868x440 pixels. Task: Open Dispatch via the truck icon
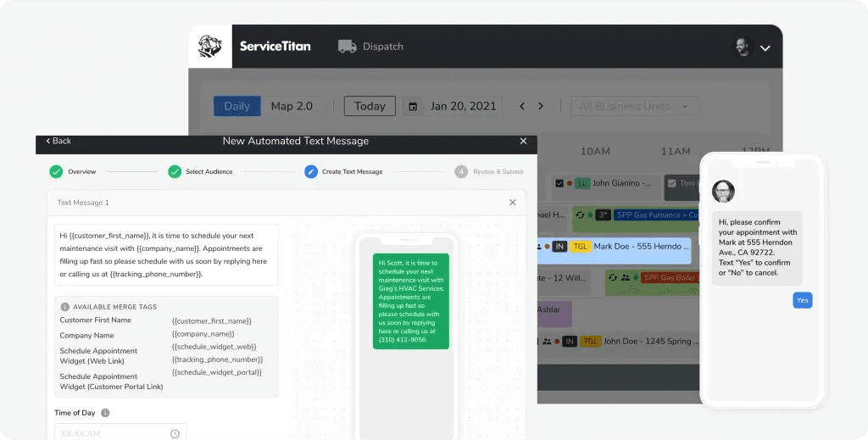click(346, 47)
